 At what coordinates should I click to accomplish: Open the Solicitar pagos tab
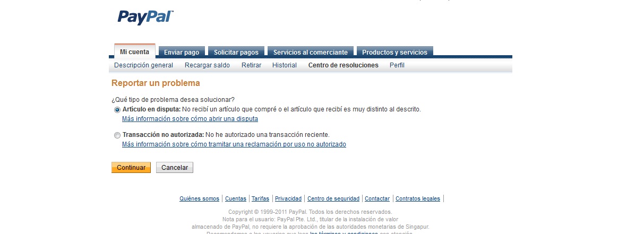coord(236,52)
